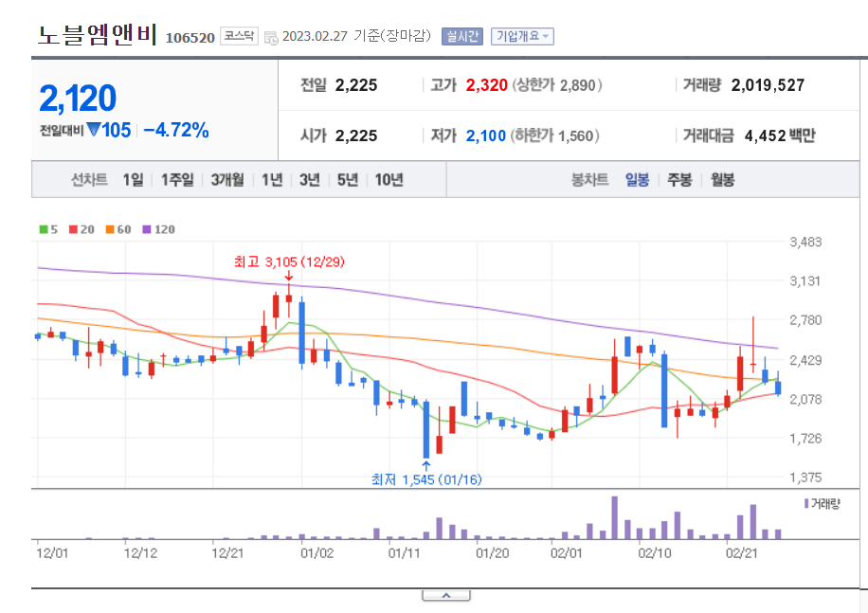Click the 최고 3,105 (12/29) high marker
The height and width of the screenshot is (613, 868).
pos(289,261)
